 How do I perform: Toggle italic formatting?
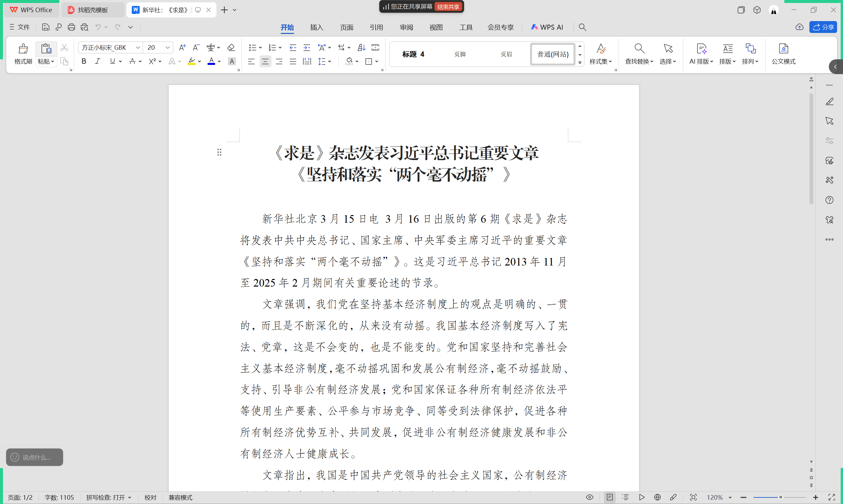98,61
